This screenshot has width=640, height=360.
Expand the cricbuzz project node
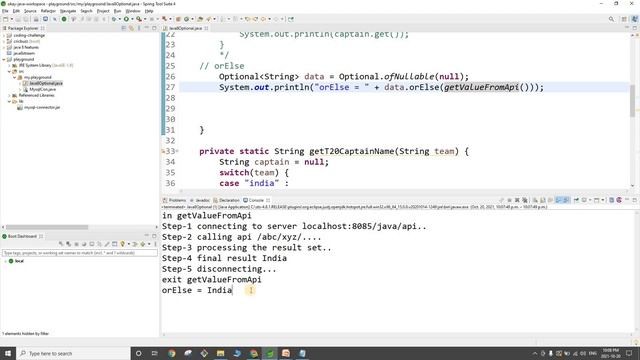tap(4, 42)
